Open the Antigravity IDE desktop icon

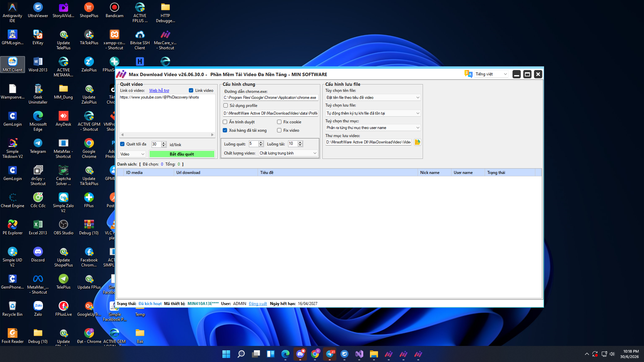[x=12, y=13]
